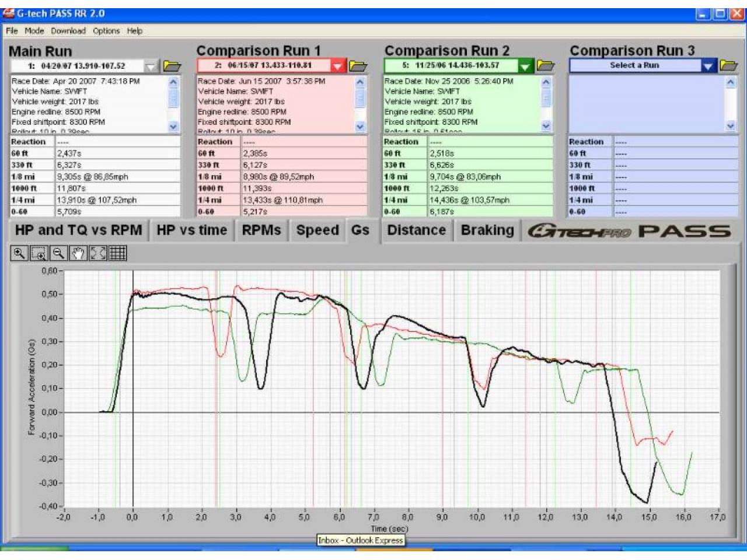Screen dimensions: 747x560
Task: Expand the Comparison Run 2 dropdown arrow
Action: tap(526, 66)
